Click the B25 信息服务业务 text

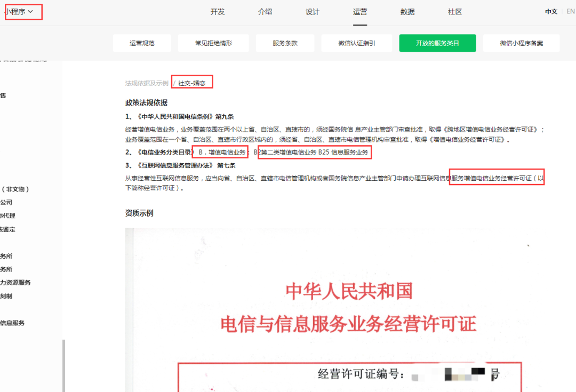(343, 152)
